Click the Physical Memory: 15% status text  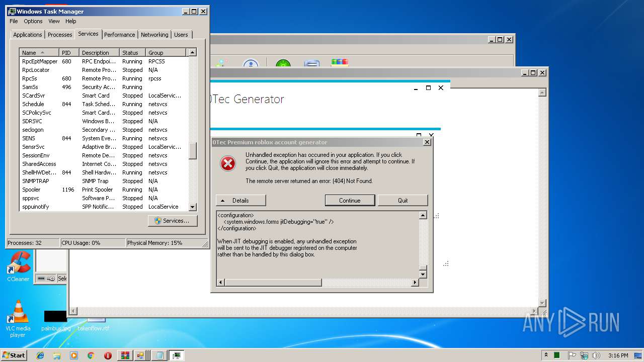click(154, 243)
